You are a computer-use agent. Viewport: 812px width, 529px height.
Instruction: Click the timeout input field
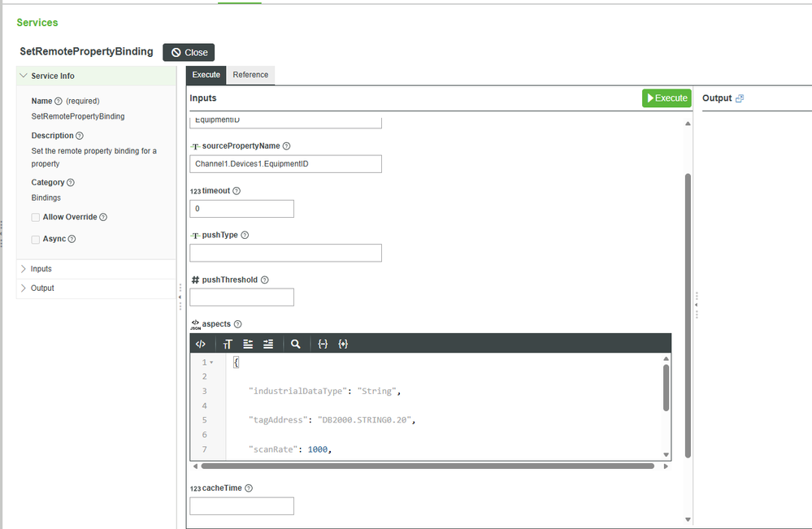click(242, 209)
